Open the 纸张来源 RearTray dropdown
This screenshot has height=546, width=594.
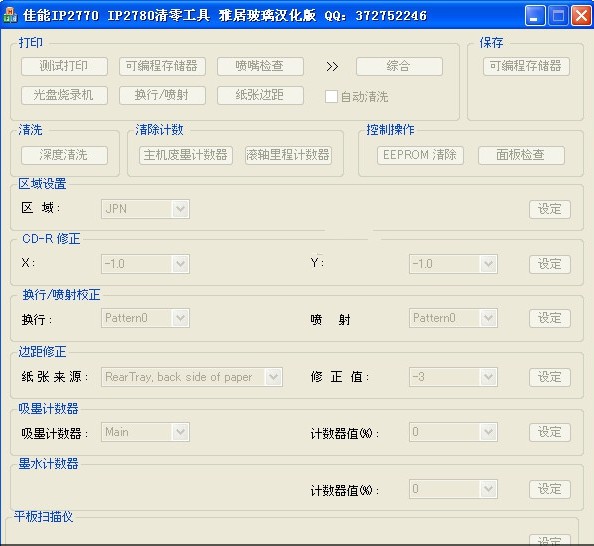[x=192, y=377]
